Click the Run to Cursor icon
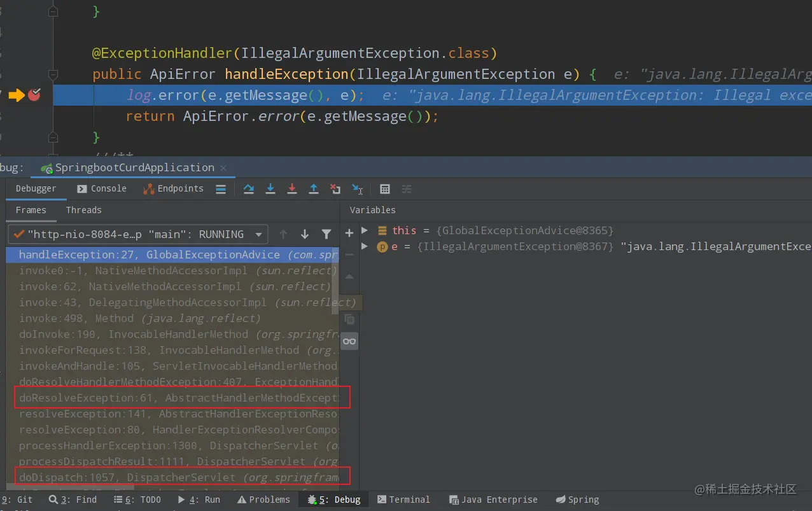 click(358, 189)
